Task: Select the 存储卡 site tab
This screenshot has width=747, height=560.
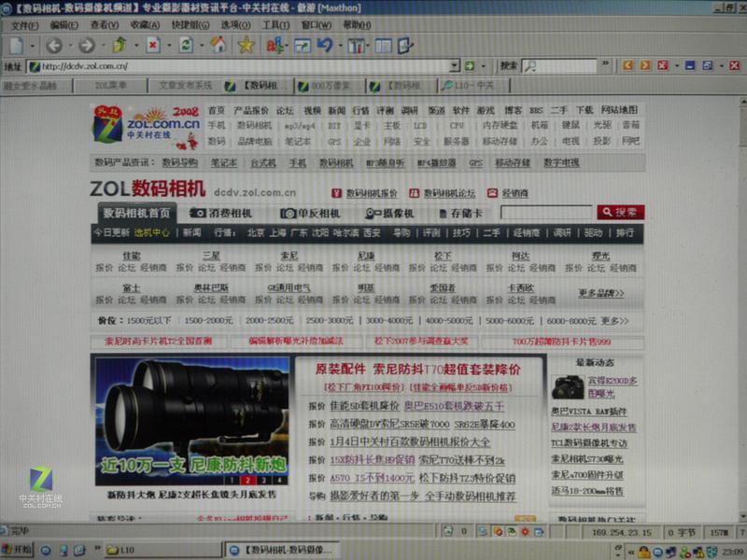Action: click(460, 214)
